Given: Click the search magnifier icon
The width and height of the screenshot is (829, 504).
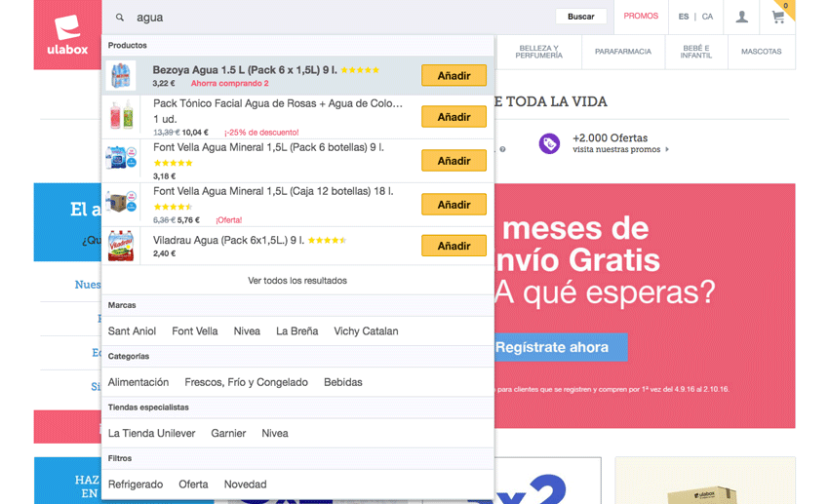Looking at the screenshot, I should [x=120, y=18].
